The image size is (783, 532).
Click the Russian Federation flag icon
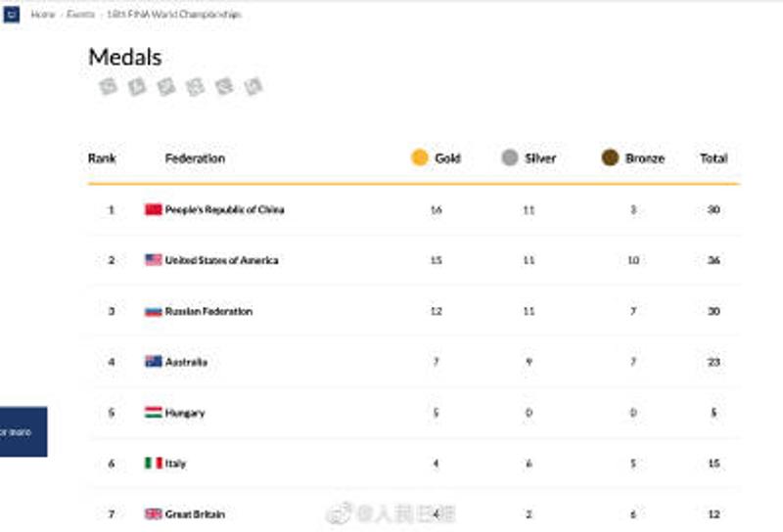153,311
